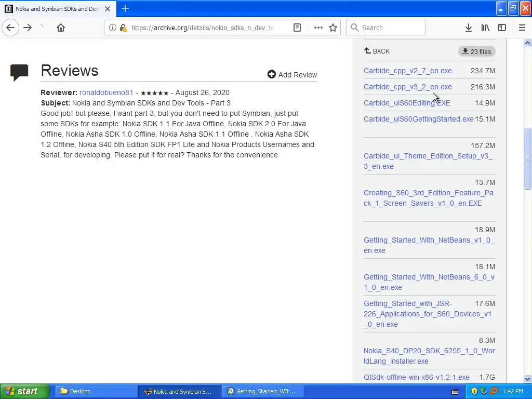The width and height of the screenshot is (532, 399).
Task: Focus the Search box in toolbar
Action: click(x=385, y=28)
